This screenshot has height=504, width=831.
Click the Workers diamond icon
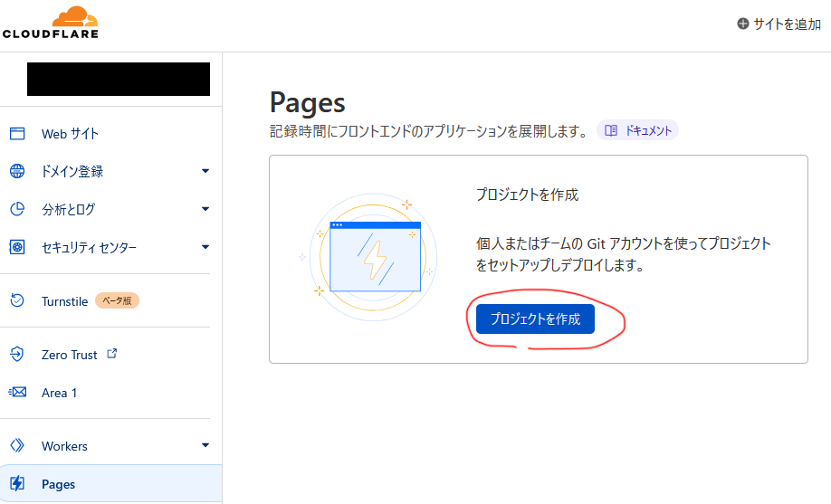(17, 446)
